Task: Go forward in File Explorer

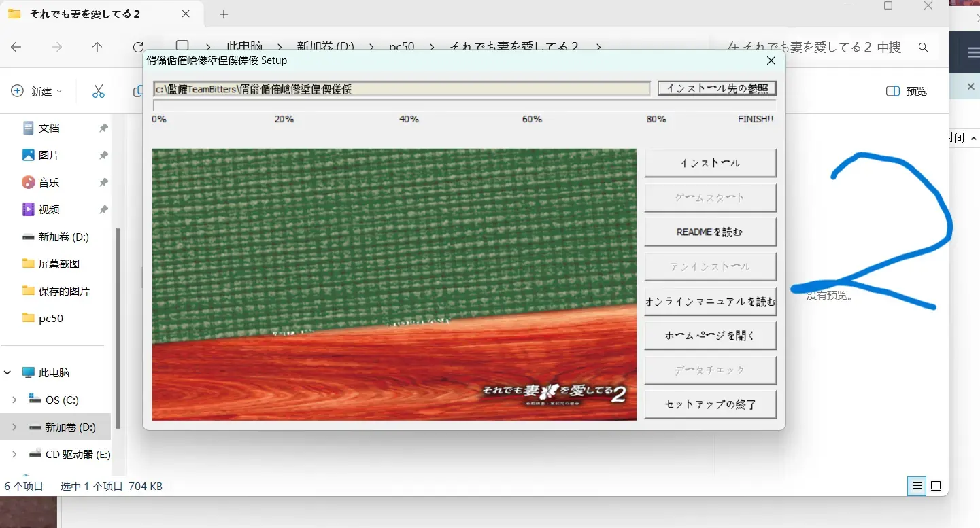Action: 57,47
